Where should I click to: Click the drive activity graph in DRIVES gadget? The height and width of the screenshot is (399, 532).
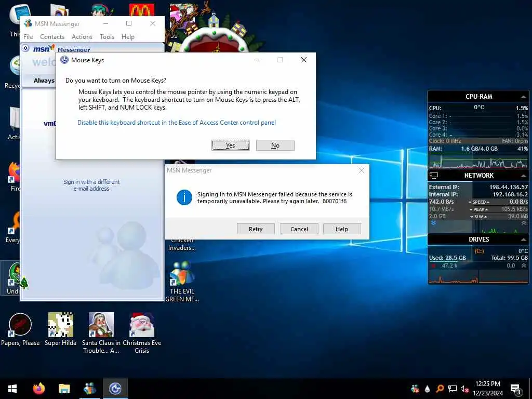[478, 276]
